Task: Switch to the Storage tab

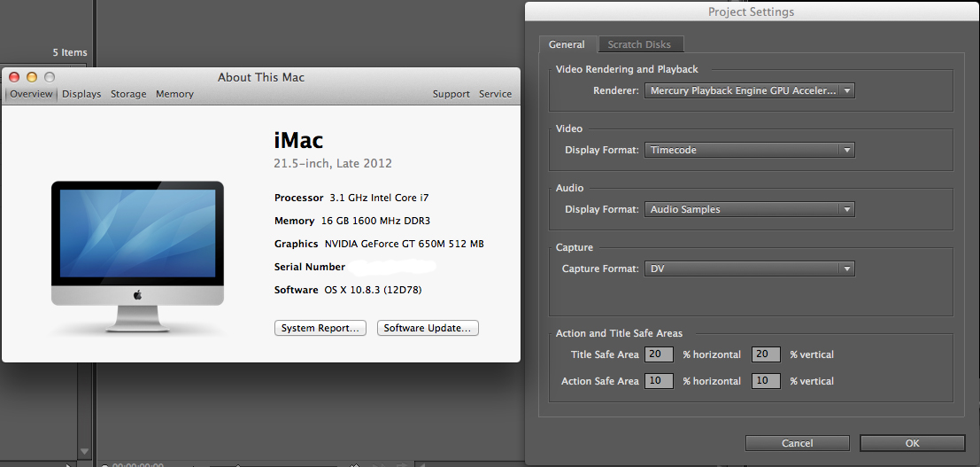Action: pos(128,94)
